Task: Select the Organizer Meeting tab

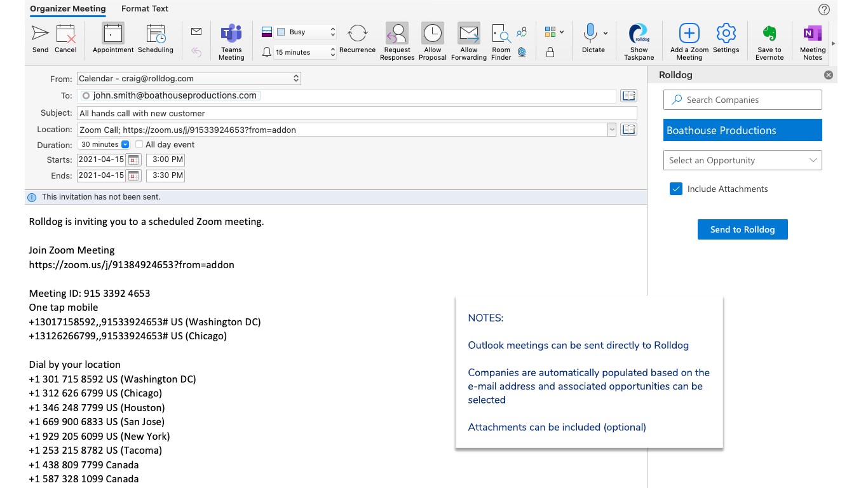Action: (x=68, y=9)
